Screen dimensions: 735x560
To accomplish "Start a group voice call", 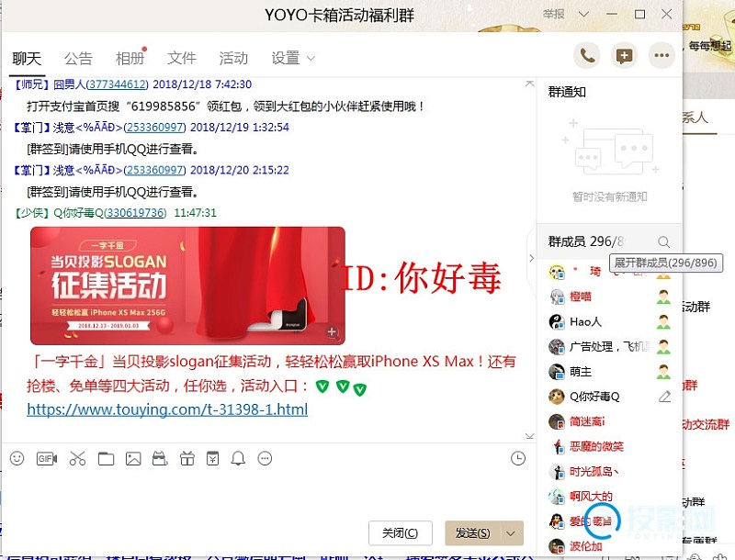I will point(587,56).
